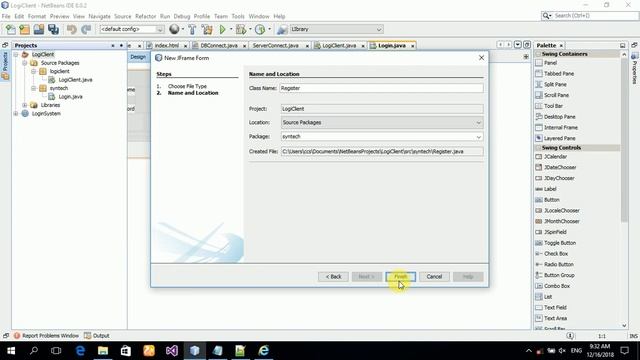Click the Open Project toolbar icon
640x360 pixels.
pyautogui.click(x=39, y=29)
